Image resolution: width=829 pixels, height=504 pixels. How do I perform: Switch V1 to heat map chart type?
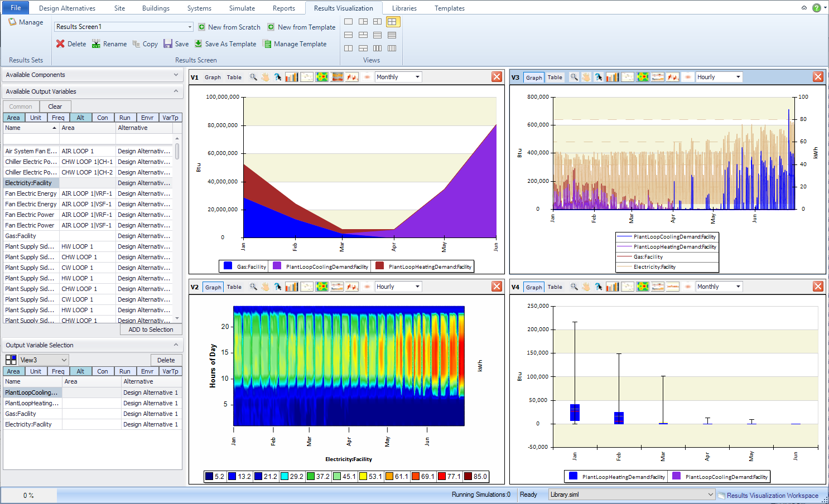point(322,77)
